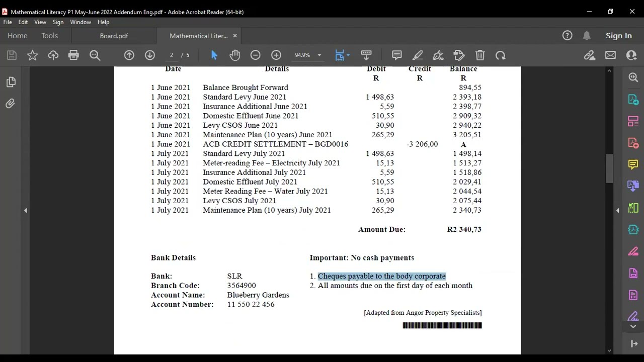Click the Save file icon
644x362 pixels.
[12, 55]
